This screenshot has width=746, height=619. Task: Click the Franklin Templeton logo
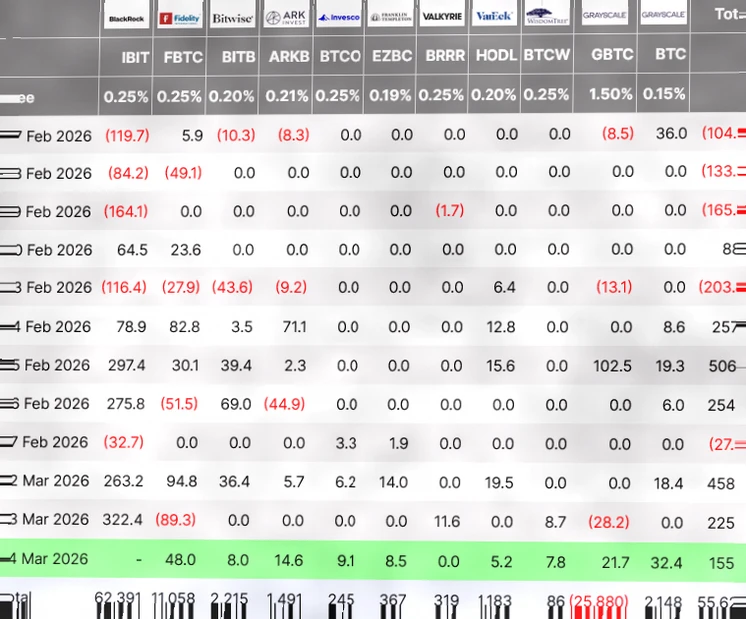coord(391,16)
